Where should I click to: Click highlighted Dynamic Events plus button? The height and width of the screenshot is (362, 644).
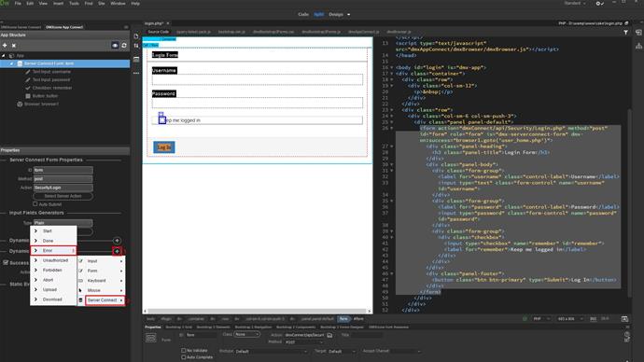click(117, 251)
